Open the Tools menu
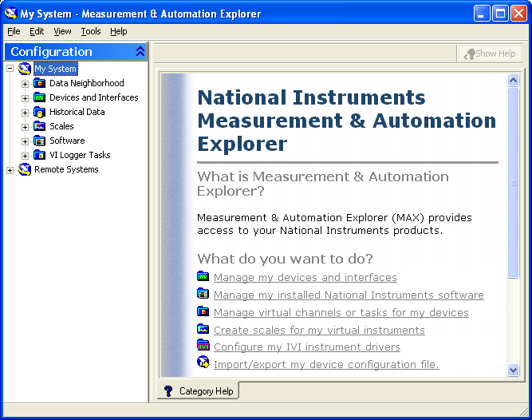The image size is (532, 420). pos(91,31)
